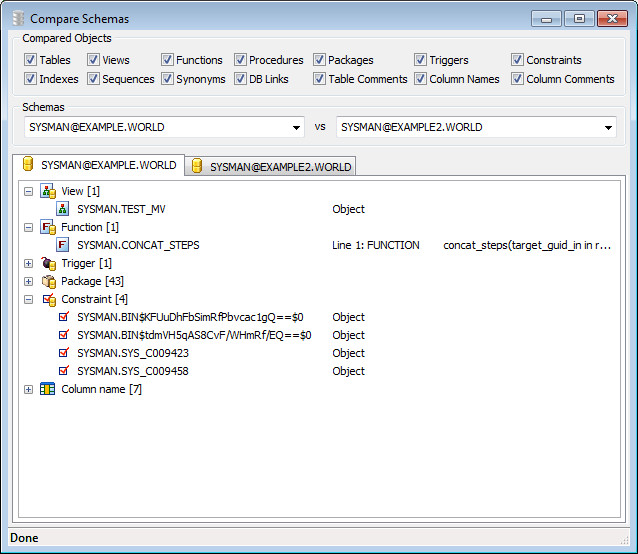Click the View category icon in tree
The image size is (638, 554).
tap(48, 191)
